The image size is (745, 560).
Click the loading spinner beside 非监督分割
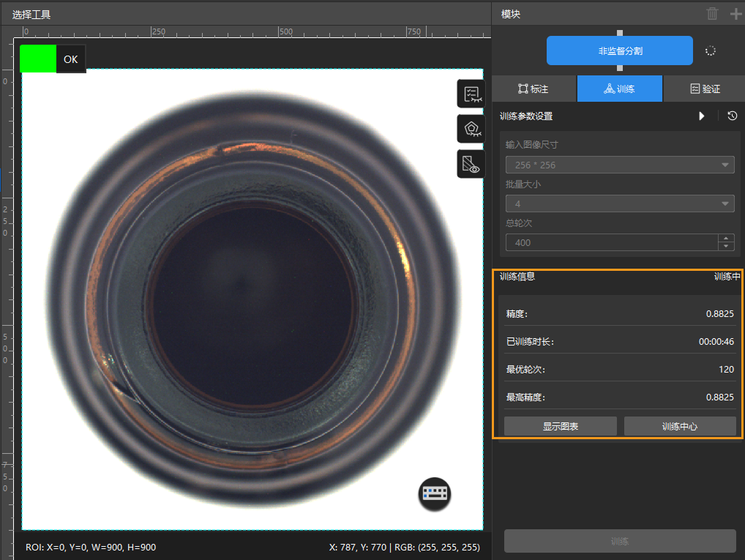711,51
